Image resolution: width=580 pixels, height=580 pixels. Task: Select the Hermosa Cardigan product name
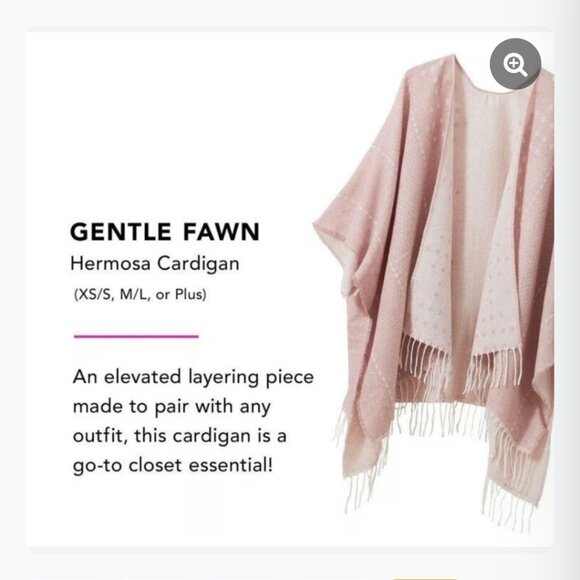click(155, 264)
